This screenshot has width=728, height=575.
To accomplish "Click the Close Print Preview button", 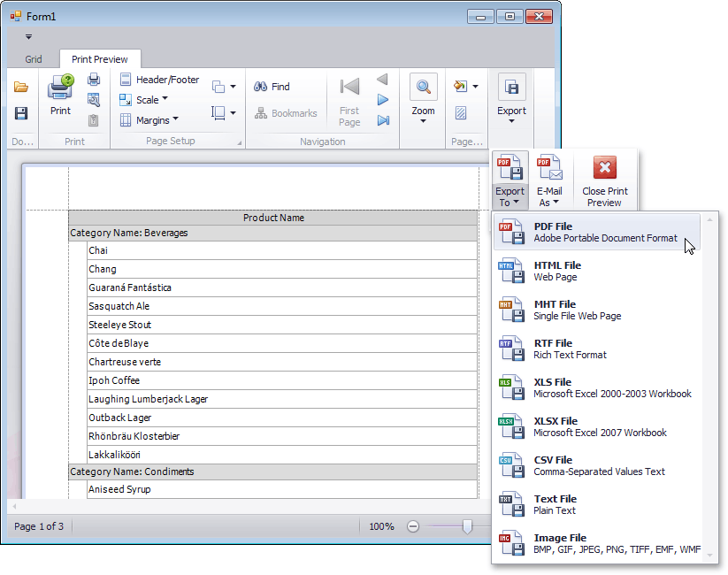I will (x=605, y=181).
